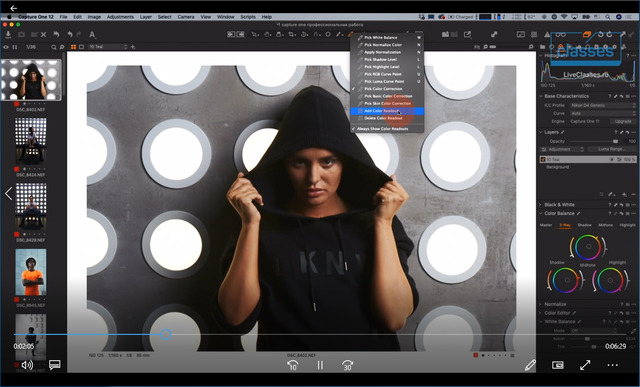
Task: Toggle Proofing glasses icon
Action: click(560, 35)
